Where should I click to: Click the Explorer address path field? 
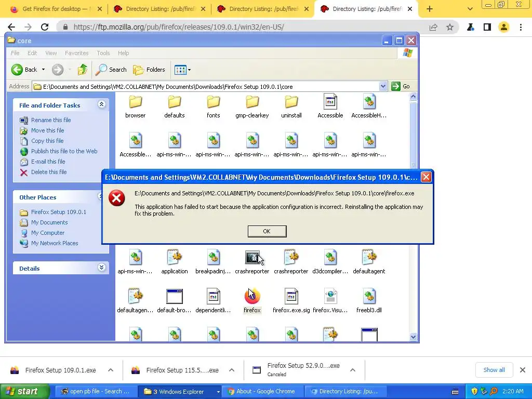pyautogui.click(x=205, y=87)
